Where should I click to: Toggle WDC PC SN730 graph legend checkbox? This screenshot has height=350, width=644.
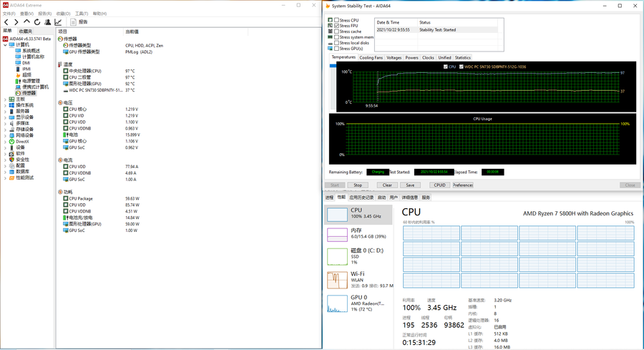[462, 67]
